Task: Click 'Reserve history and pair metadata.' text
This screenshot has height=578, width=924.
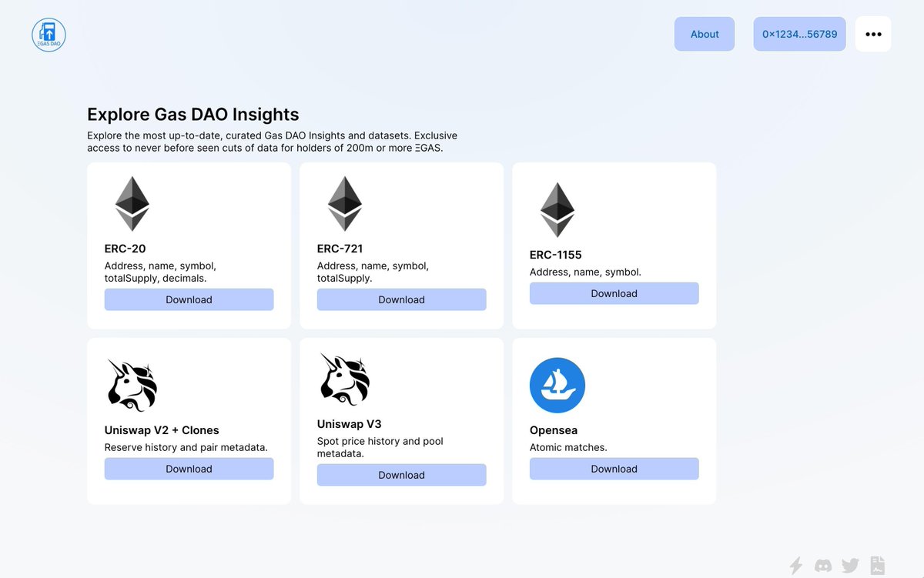Action: (186, 447)
